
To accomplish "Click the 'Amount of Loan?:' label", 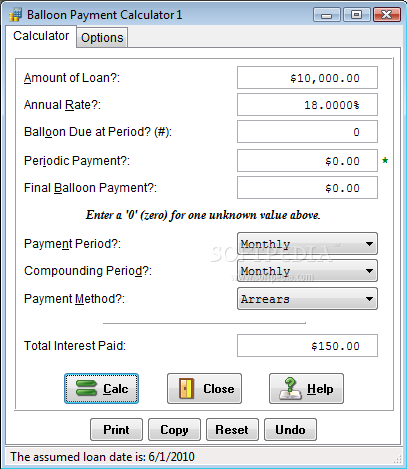I will [72, 78].
